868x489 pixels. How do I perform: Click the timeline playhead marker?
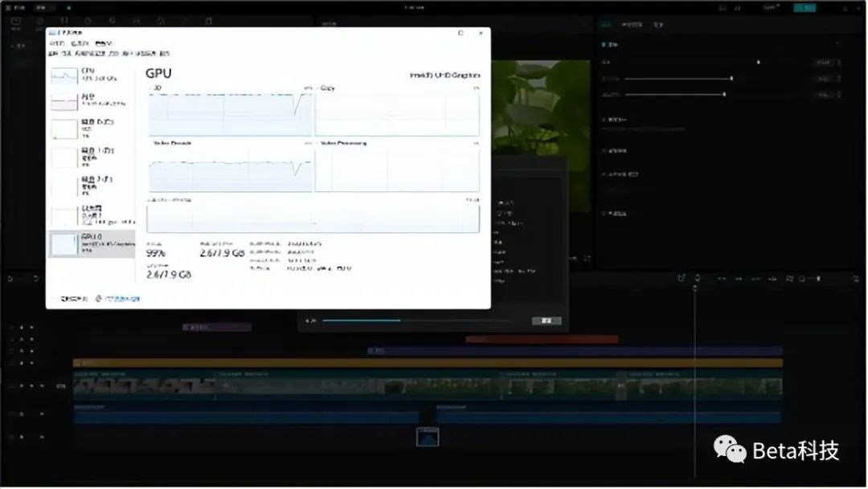pos(695,287)
